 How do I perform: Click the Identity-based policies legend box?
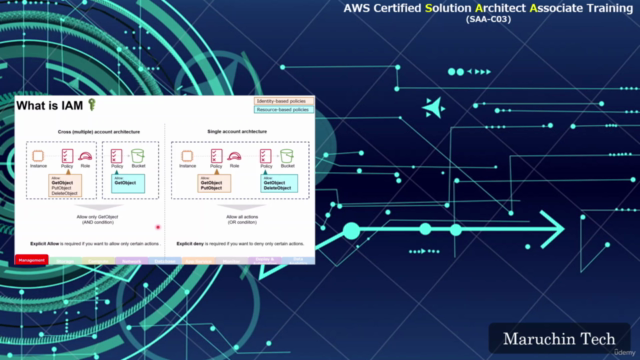pos(284,101)
